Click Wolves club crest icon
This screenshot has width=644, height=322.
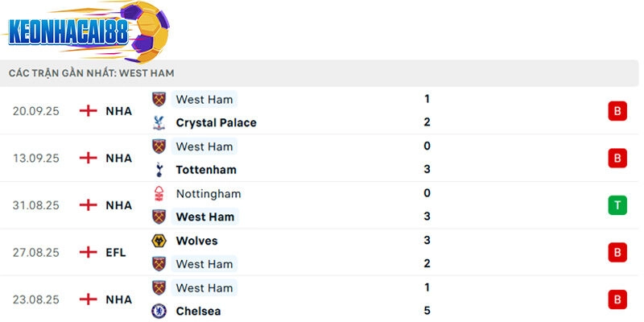159,241
